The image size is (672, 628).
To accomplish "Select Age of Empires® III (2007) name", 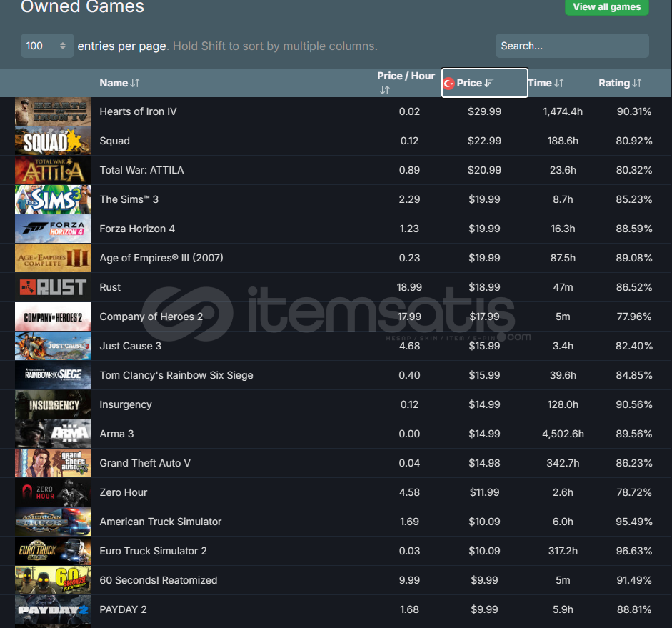I will point(161,258).
